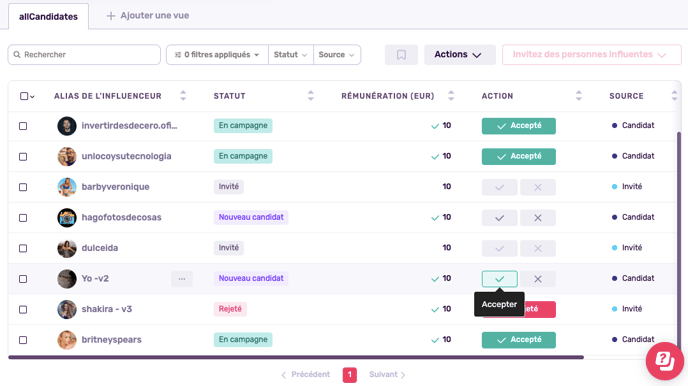
Task: Click barbyveronique disabled reject X
Action: click(x=538, y=187)
